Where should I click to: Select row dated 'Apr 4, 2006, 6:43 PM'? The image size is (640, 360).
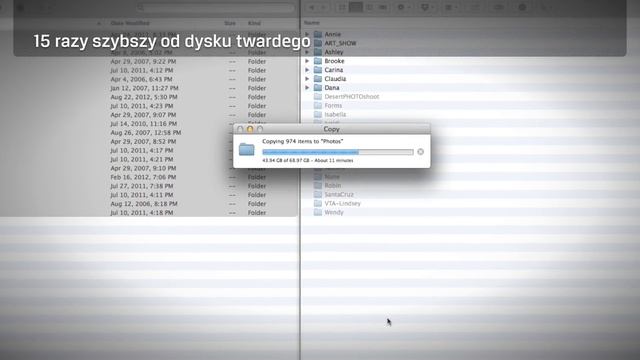[x=149, y=80]
